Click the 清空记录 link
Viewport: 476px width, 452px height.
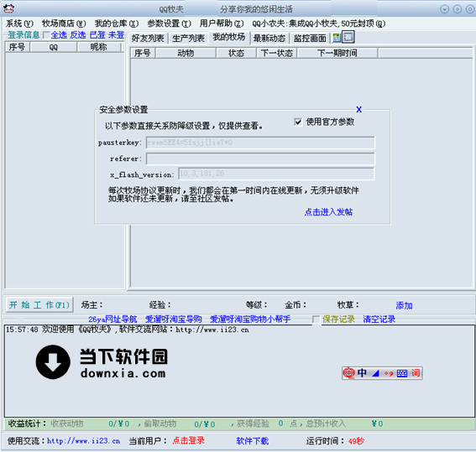(379, 320)
